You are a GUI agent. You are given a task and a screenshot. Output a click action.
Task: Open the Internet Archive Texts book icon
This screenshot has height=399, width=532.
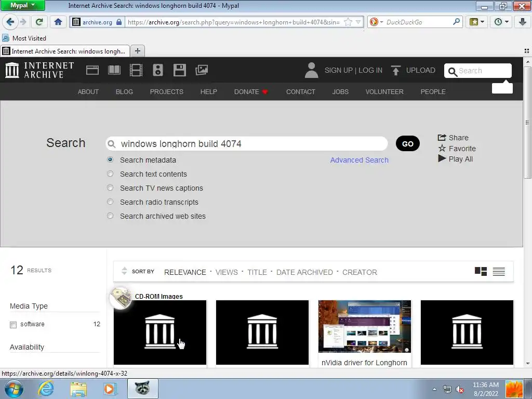(114, 70)
